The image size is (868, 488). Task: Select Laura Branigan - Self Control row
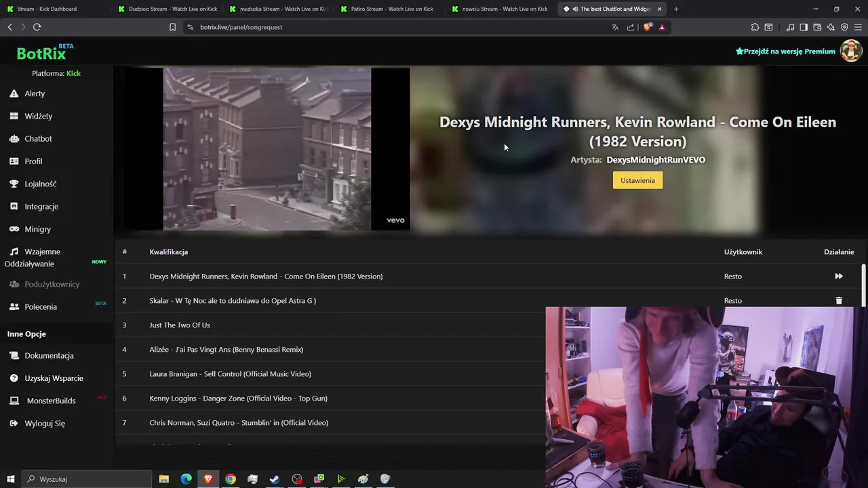330,373
